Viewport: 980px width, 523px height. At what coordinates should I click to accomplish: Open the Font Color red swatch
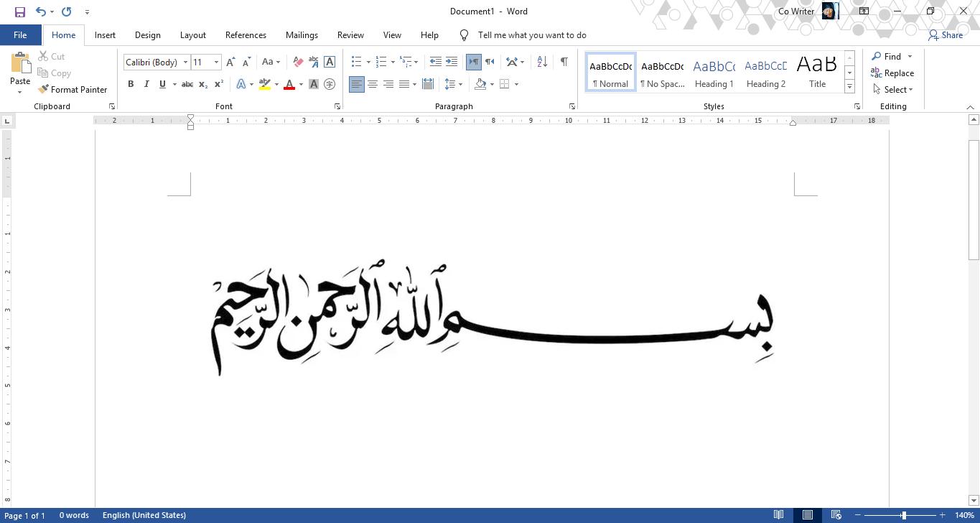(x=289, y=84)
